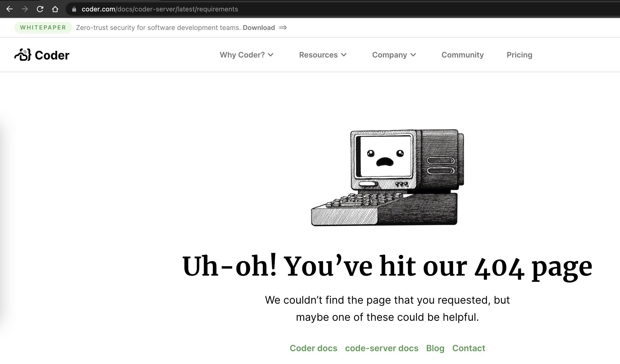Click the padlock site security icon

(x=74, y=9)
